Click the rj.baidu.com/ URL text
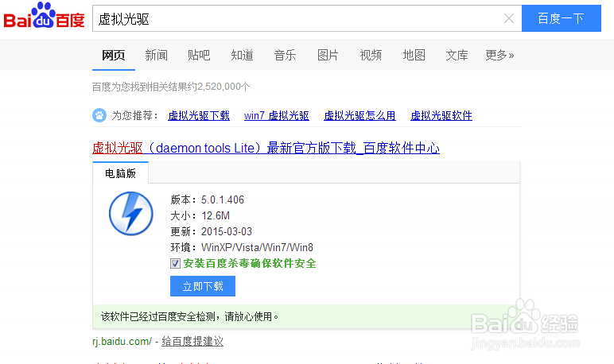 pyautogui.click(x=122, y=341)
